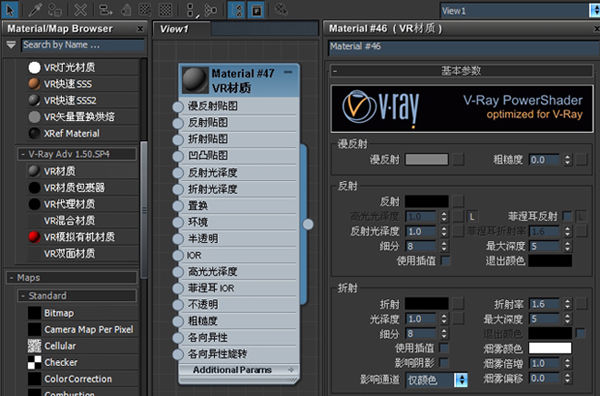Click the 漫反射贴图 input socket
The image size is (600, 396).
point(178,107)
